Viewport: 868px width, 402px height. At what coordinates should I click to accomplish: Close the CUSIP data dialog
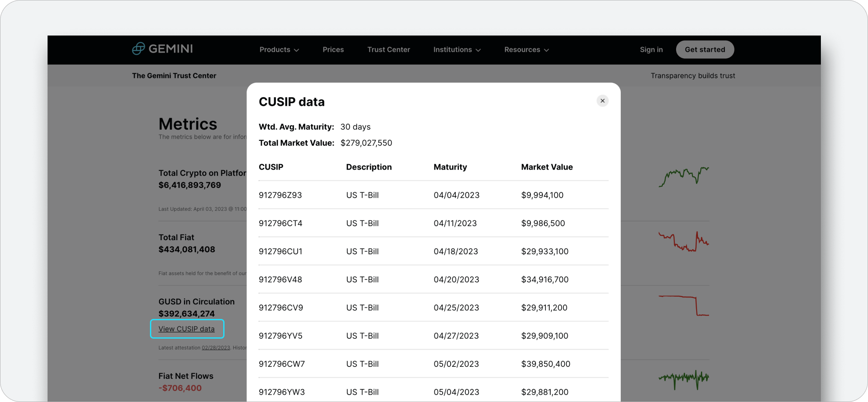point(602,101)
